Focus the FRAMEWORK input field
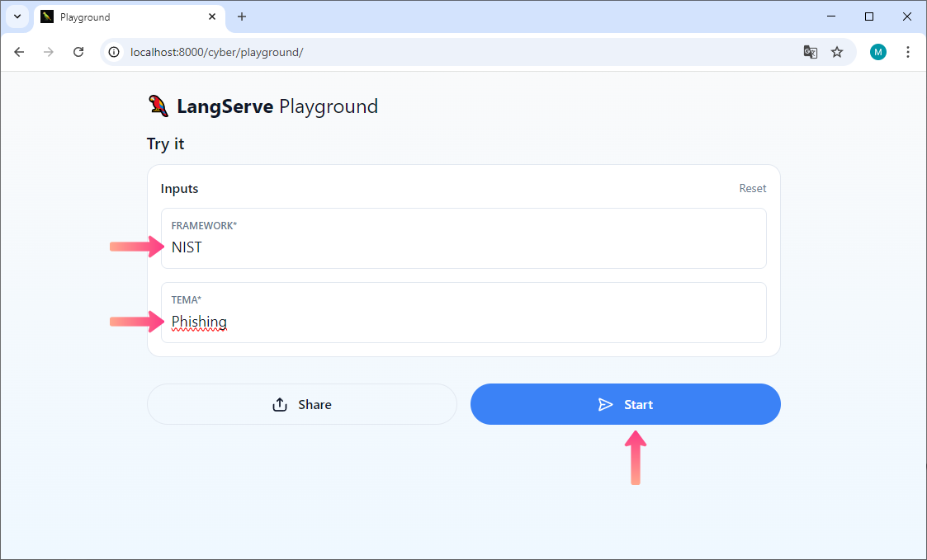 (464, 238)
